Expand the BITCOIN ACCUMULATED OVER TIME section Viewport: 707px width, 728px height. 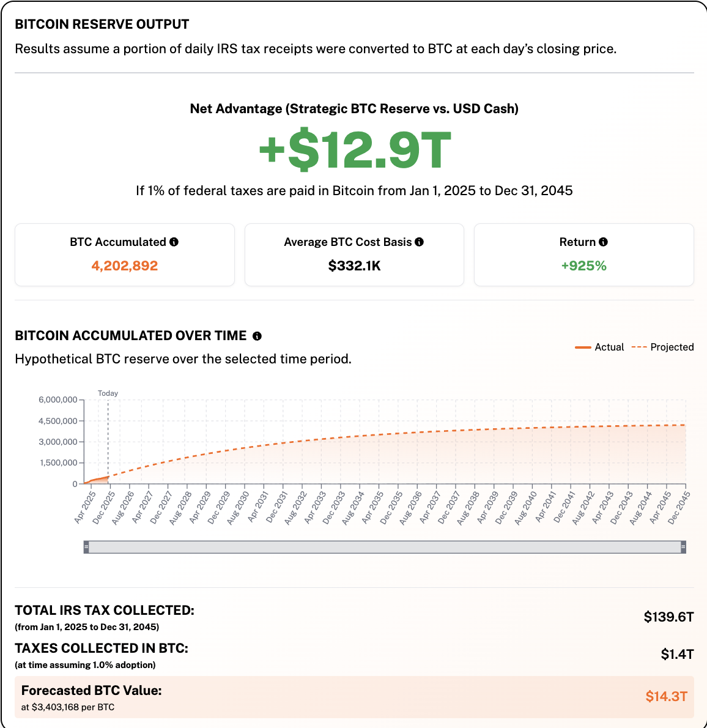pos(133,335)
